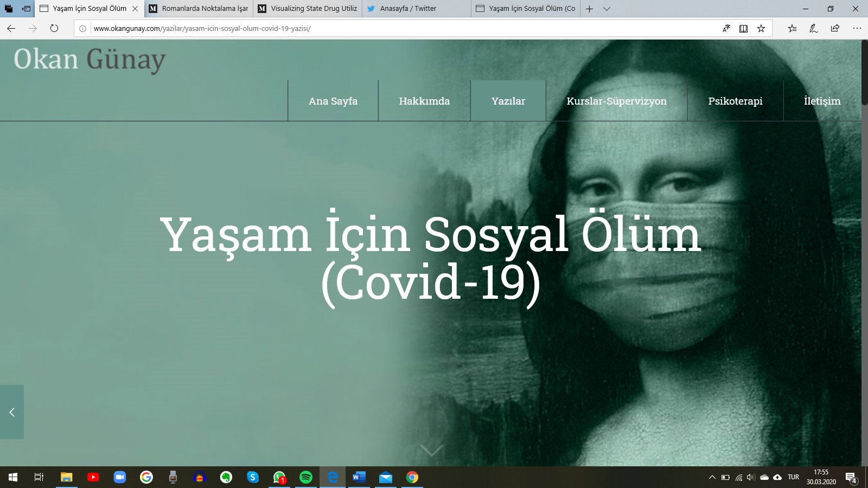Open the Windows Start menu
This screenshot has height=488, width=868.
click(13, 477)
